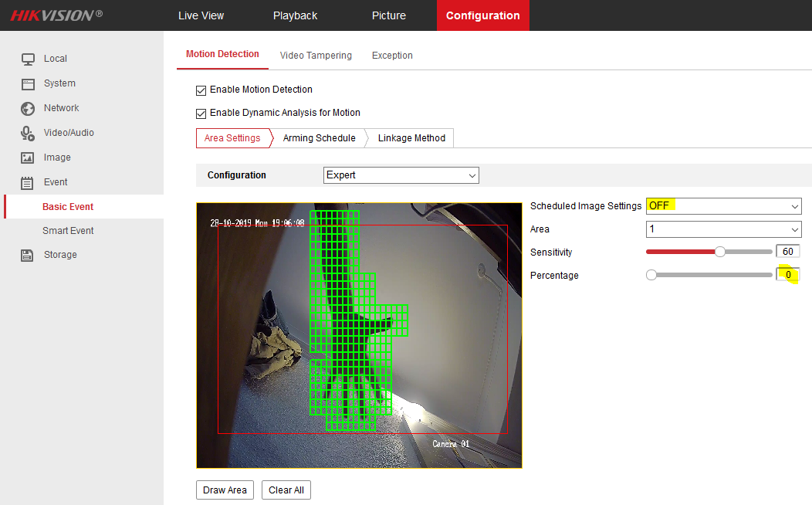
Task: Click the Storage disk icon
Action: [28, 255]
